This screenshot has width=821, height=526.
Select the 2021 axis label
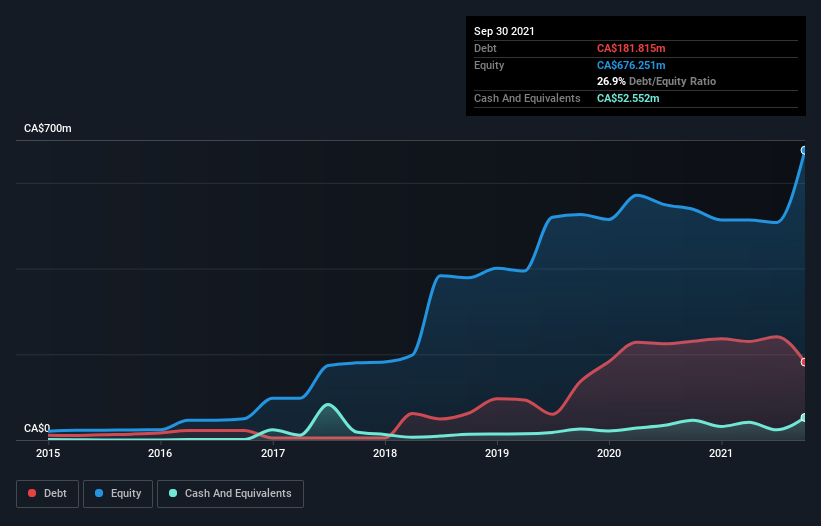click(721, 453)
